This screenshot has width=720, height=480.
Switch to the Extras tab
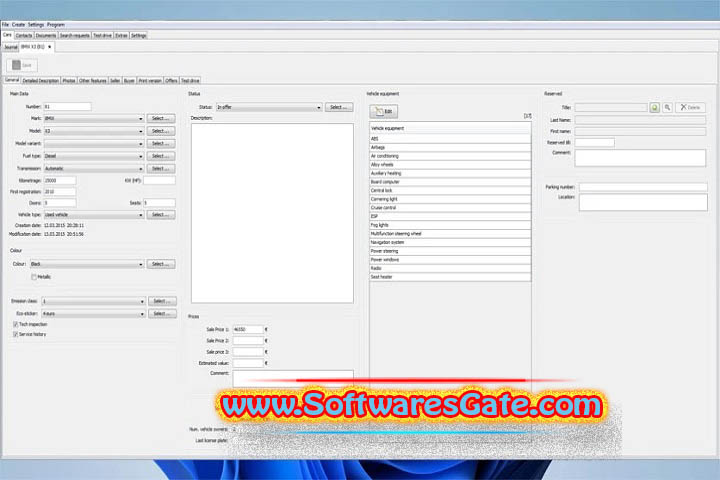coord(121,35)
